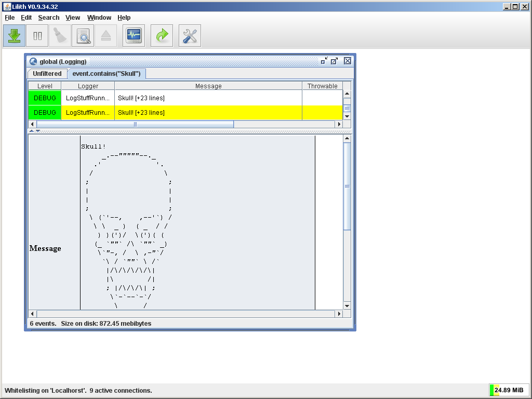Open the File menu

coord(9,17)
